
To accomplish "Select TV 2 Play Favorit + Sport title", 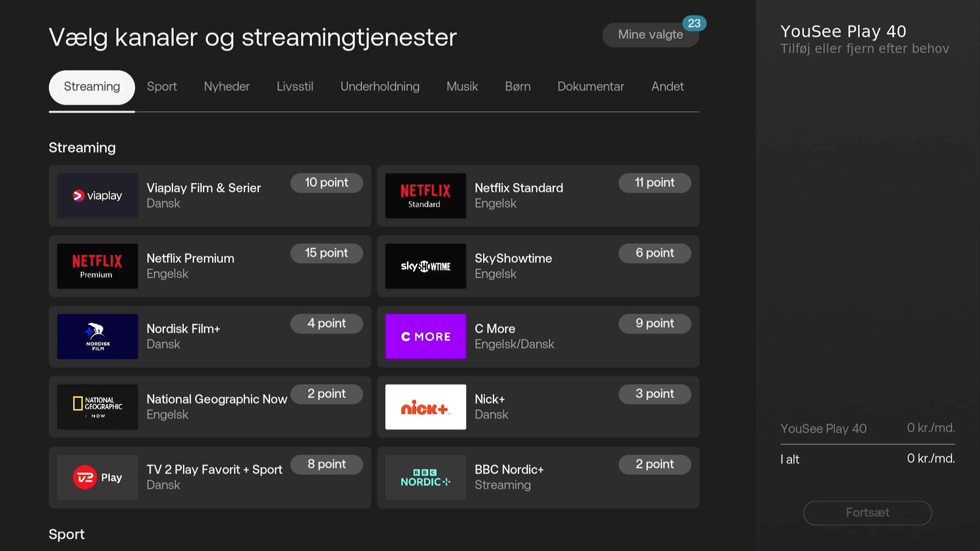I will click(214, 470).
